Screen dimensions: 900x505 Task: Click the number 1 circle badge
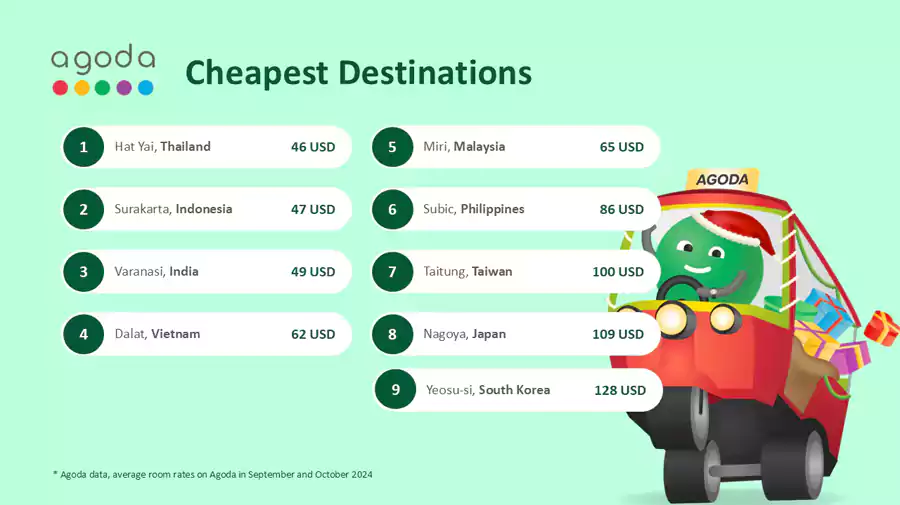click(84, 147)
